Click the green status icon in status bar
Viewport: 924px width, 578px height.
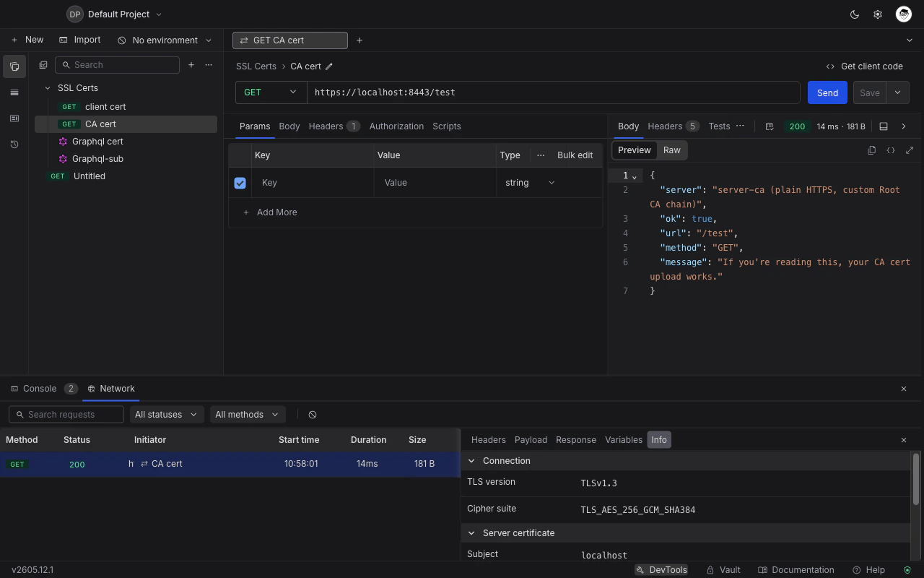tap(907, 570)
